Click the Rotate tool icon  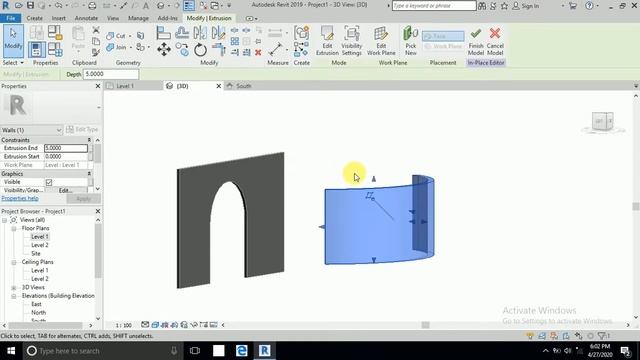coord(200,50)
